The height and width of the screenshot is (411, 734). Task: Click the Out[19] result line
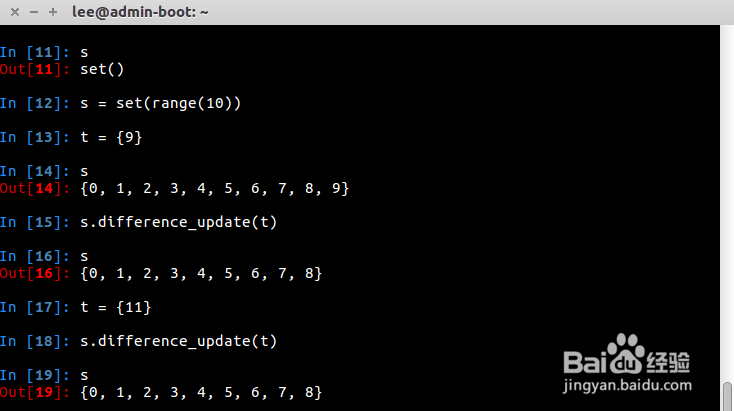click(x=161, y=392)
